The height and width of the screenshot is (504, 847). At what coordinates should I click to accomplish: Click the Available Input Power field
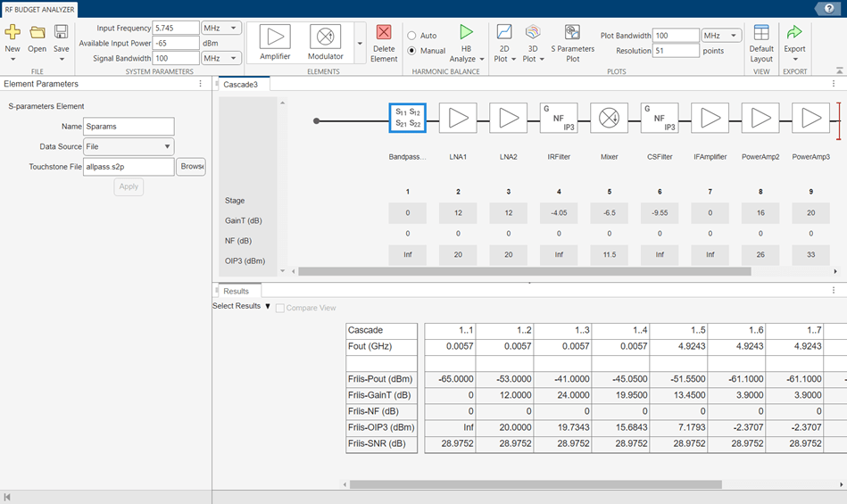tap(176, 43)
